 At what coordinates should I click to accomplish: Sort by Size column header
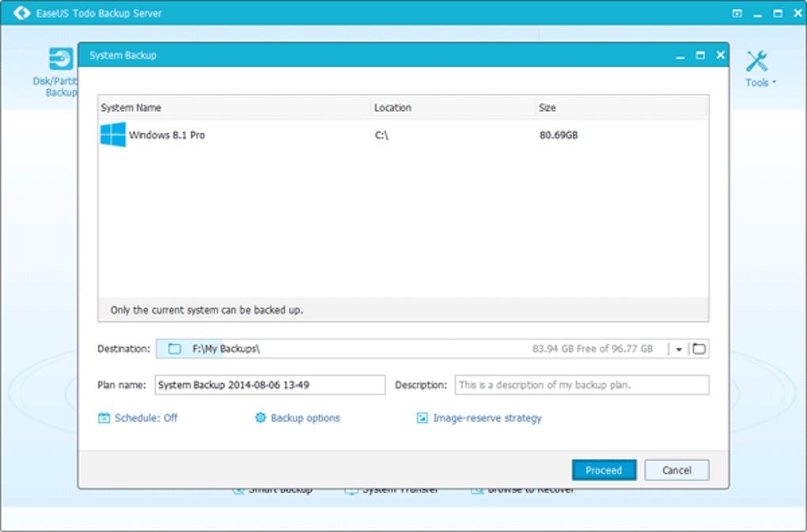tap(622, 108)
